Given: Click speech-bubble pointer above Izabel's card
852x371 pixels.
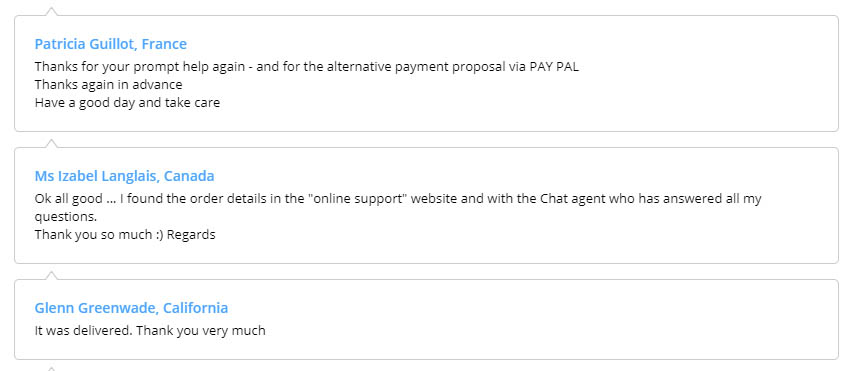Looking at the screenshot, I should tap(51, 143).
